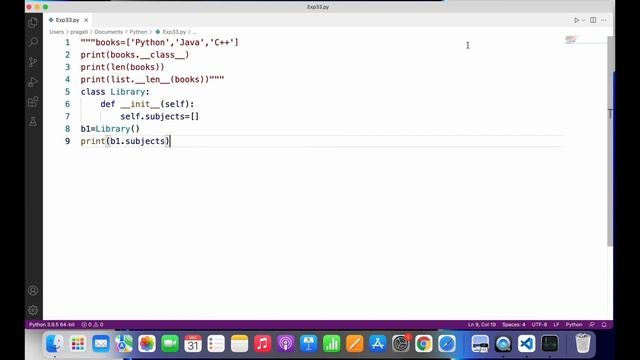
Task: Open the Source Control view
Action: (x=33, y=62)
